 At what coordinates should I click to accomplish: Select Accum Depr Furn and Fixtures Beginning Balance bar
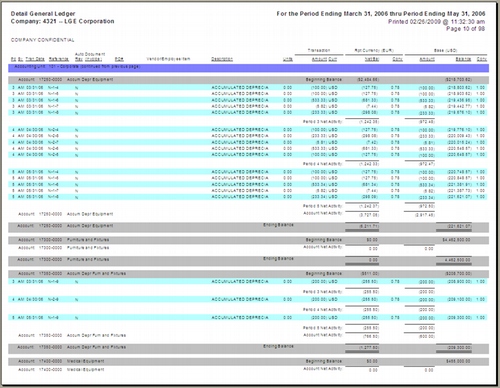(x=249, y=274)
